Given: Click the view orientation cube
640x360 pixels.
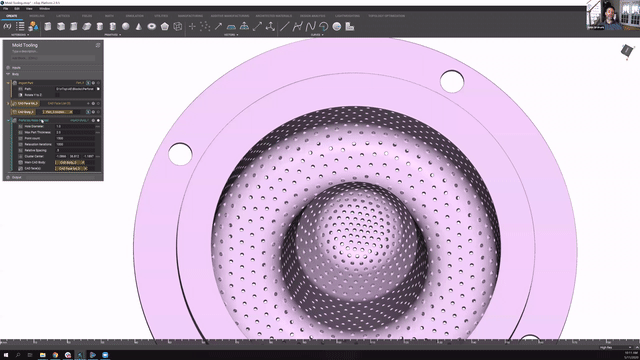Looking at the screenshot, I should pyautogui.click(x=627, y=51).
